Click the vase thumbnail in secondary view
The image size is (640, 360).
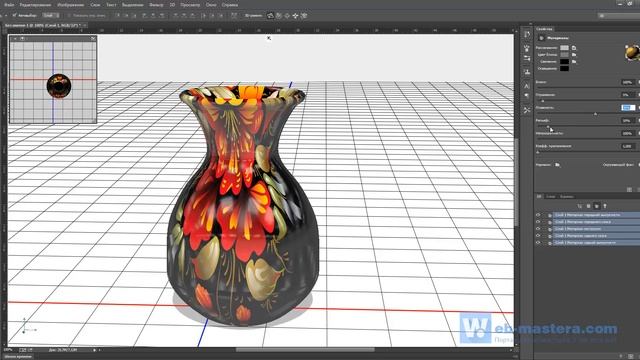pos(59,86)
